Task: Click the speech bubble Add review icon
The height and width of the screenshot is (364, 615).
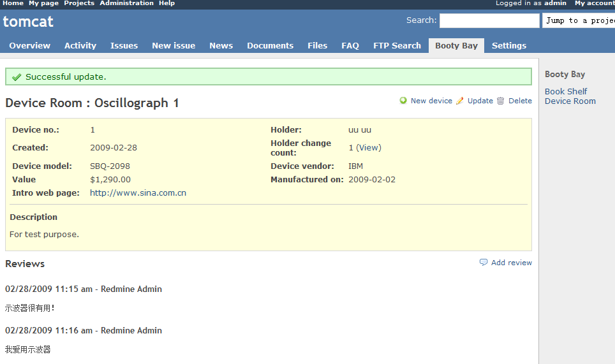Action: tap(484, 263)
